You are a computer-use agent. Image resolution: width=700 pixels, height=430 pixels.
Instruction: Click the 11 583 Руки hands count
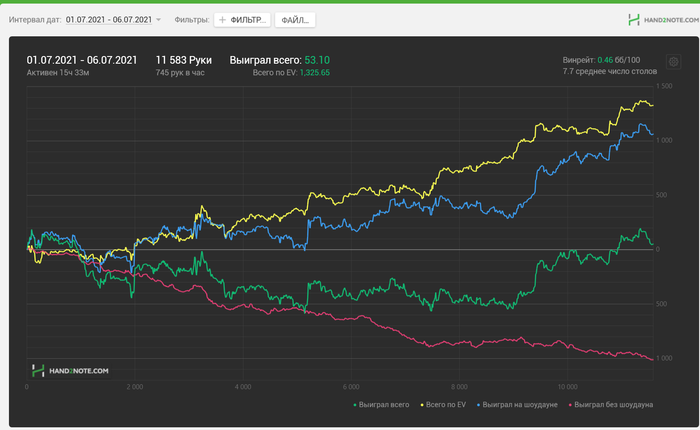183,60
